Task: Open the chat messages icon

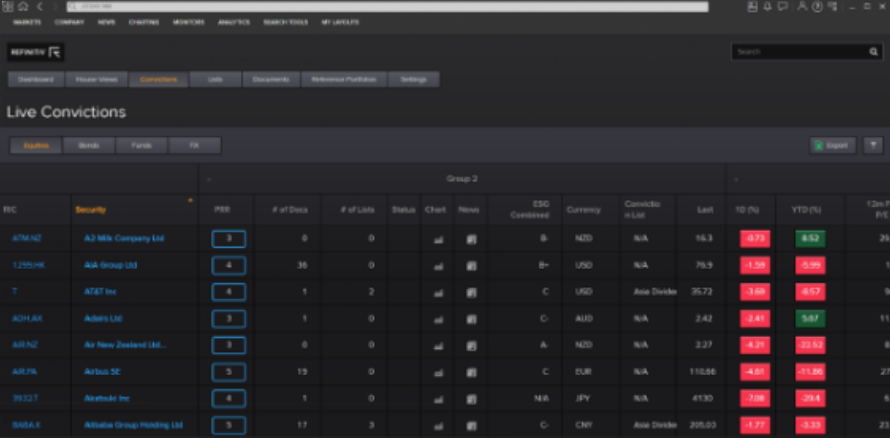Action: pyautogui.click(x=782, y=6)
